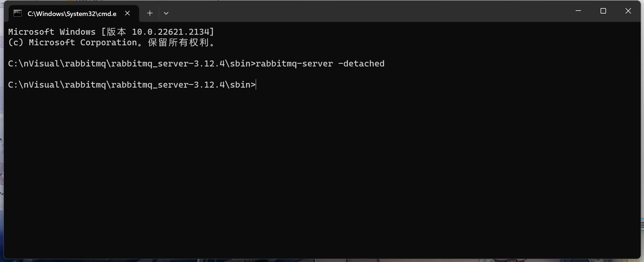Screen dimensions: 644x262
Task: Click the cmd icon in the terminal tab
Action: point(18,13)
